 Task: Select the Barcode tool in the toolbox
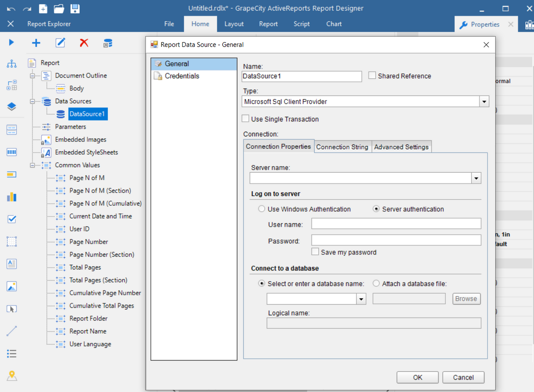(12, 152)
